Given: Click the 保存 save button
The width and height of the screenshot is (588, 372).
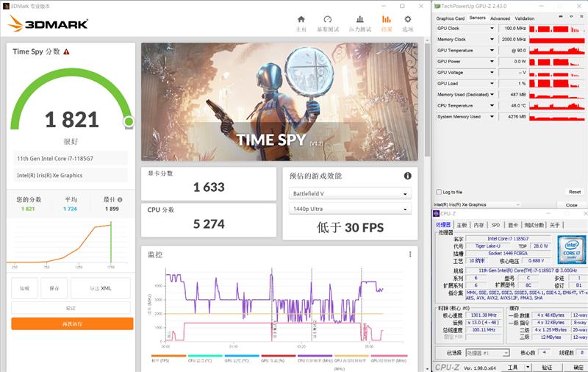Looking at the screenshot, I should click(54, 288).
